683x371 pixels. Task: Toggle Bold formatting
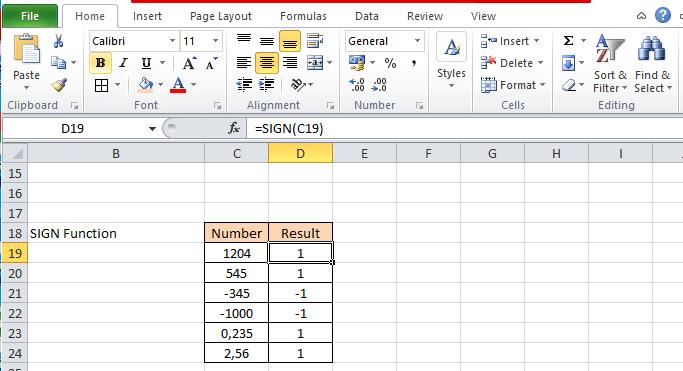[100, 63]
